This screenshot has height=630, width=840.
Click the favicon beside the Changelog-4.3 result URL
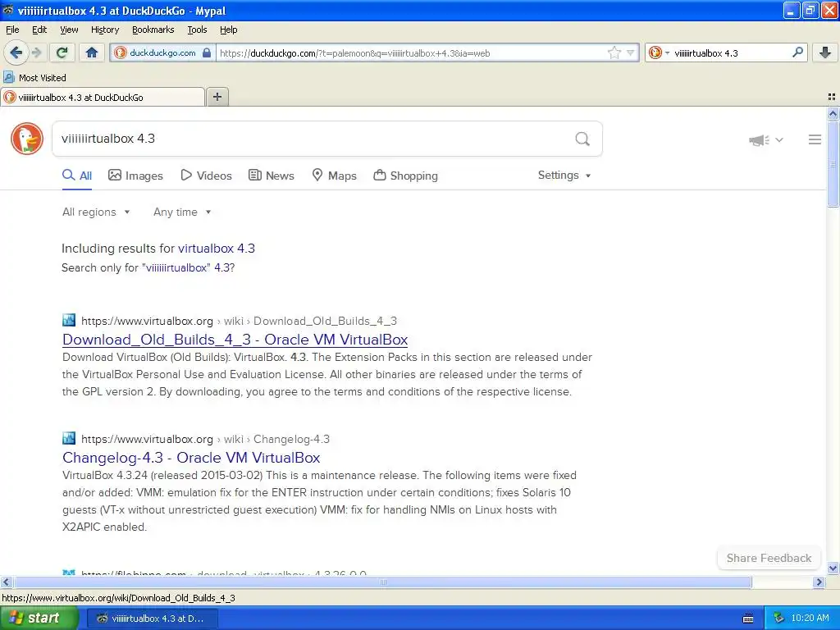pyautogui.click(x=69, y=438)
